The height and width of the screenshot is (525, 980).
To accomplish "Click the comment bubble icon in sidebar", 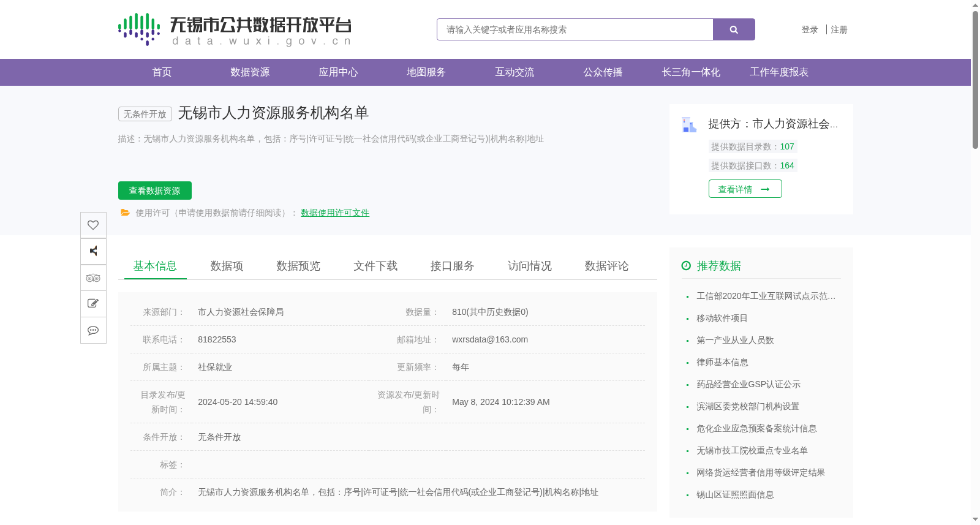I will (x=93, y=330).
